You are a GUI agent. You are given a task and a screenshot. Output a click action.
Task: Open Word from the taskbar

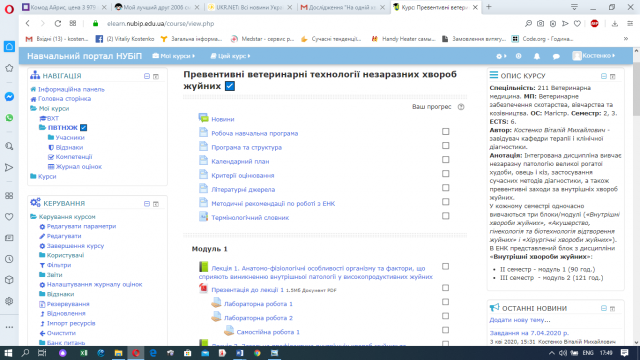[240, 353]
